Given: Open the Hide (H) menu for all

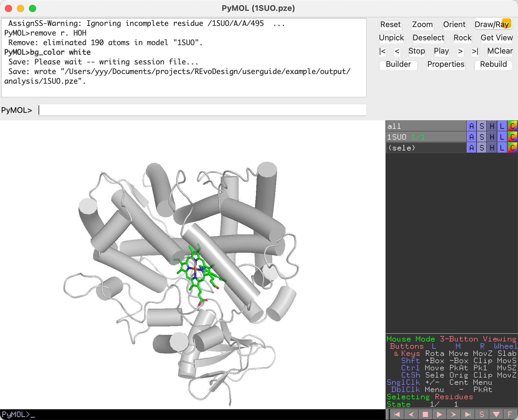Looking at the screenshot, I should point(492,126).
